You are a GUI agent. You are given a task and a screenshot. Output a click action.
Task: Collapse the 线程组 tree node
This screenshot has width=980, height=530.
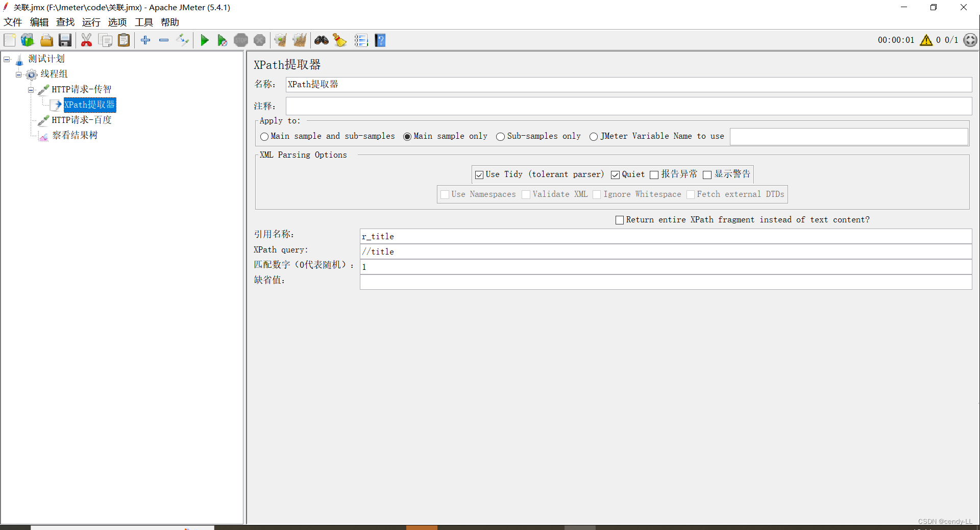tap(19, 74)
